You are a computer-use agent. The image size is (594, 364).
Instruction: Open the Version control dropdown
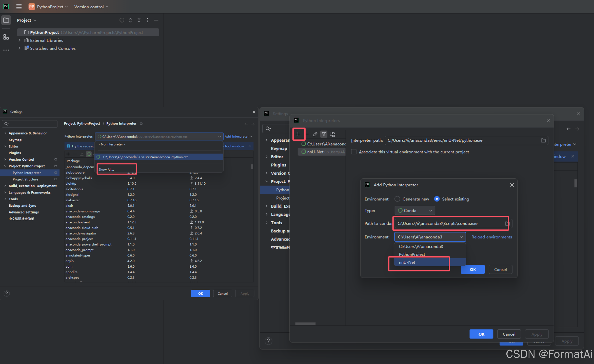91,7
